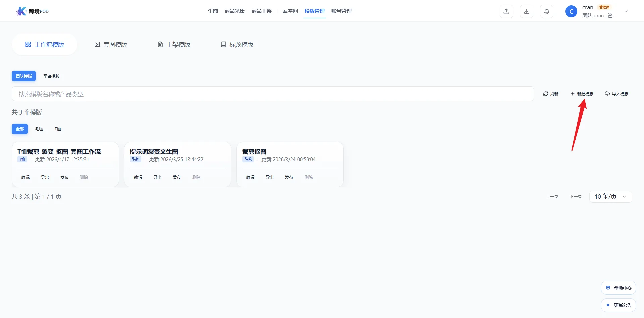Screen dimensions: 644x318
Task: Click the download icon in the header
Action: (x=527, y=11)
